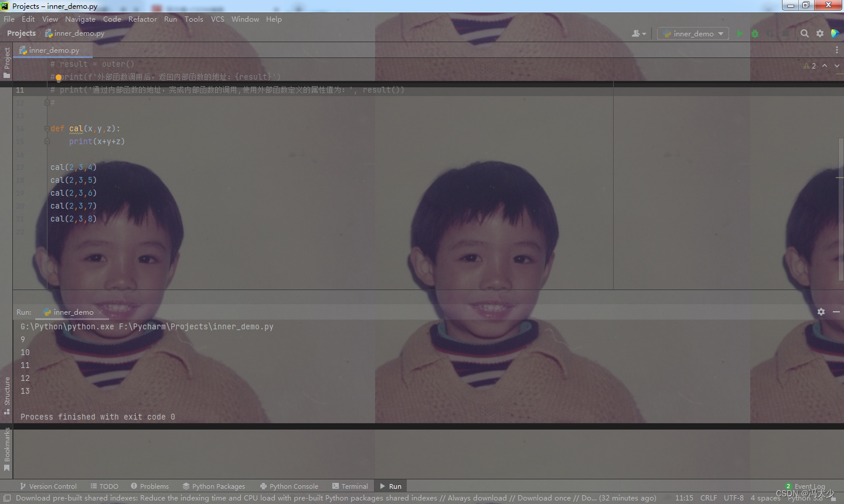Click line number 11 in gutter
Image resolution: width=844 pixels, height=504 pixels.
click(20, 90)
